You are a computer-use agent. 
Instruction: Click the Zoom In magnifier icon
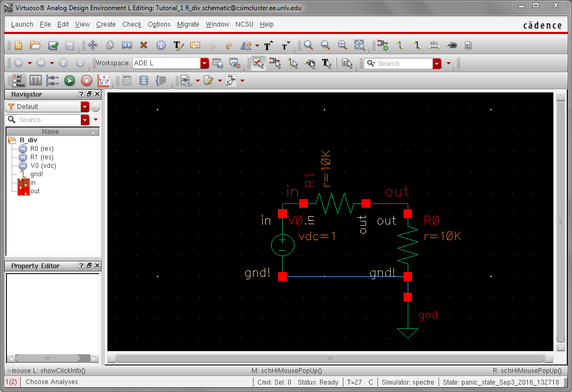coord(308,46)
